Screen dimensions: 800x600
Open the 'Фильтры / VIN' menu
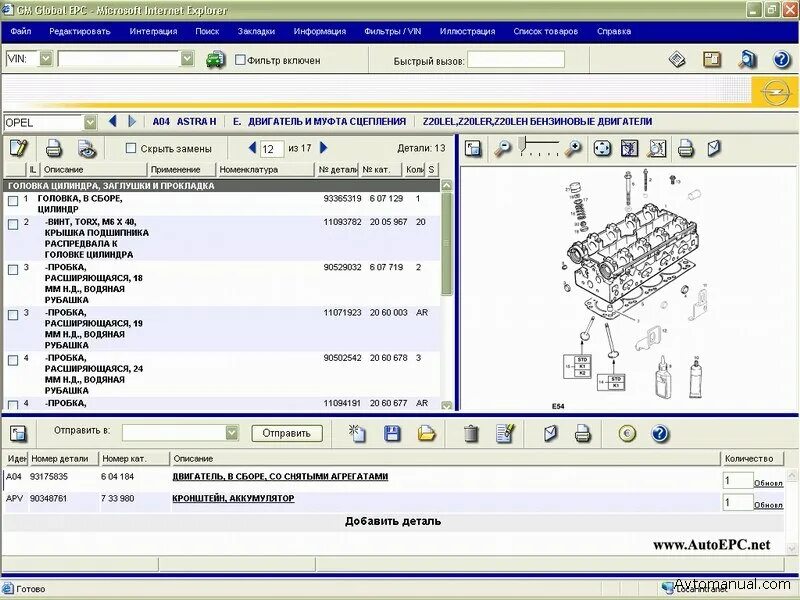point(392,31)
